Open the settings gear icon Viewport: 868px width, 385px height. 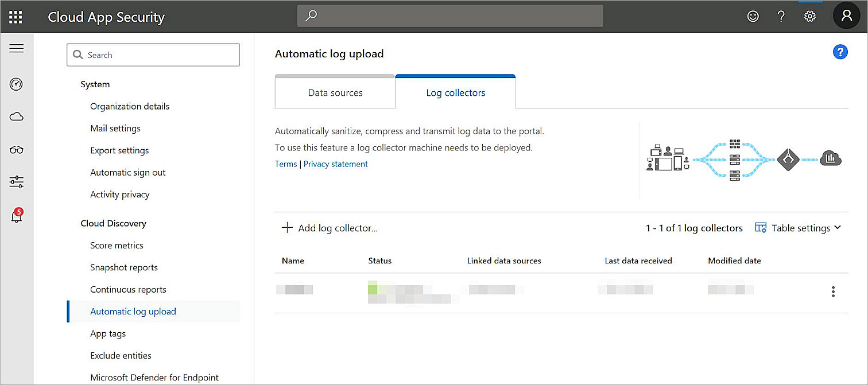(809, 17)
